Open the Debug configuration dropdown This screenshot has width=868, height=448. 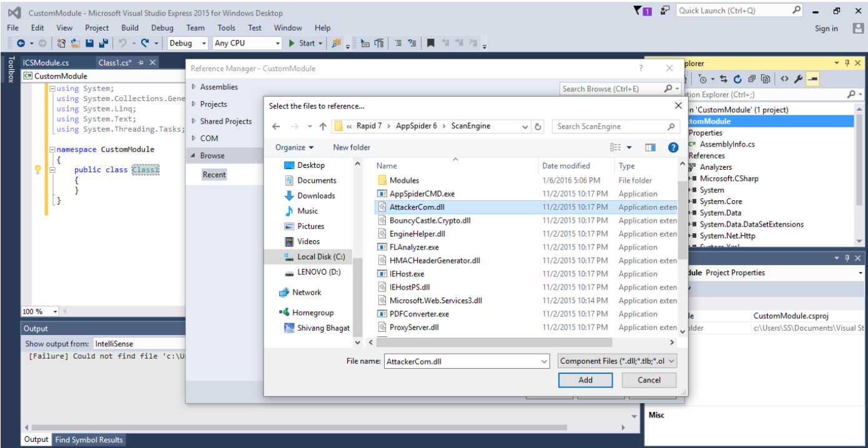[x=204, y=43]
